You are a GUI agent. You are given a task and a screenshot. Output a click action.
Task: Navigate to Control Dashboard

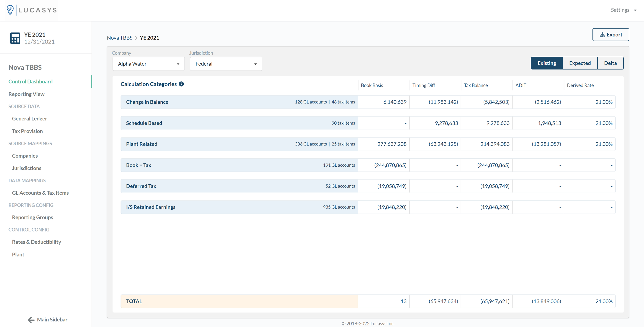point(30,81)
